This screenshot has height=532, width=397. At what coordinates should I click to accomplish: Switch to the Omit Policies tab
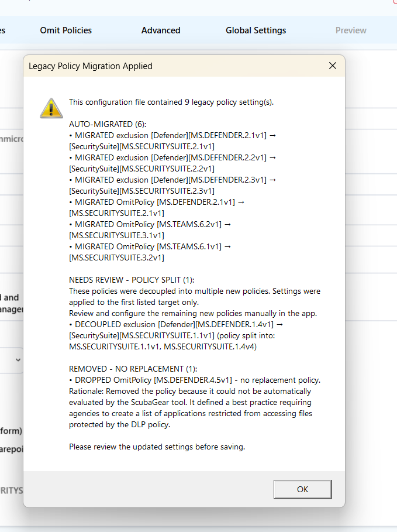(65, 30)
